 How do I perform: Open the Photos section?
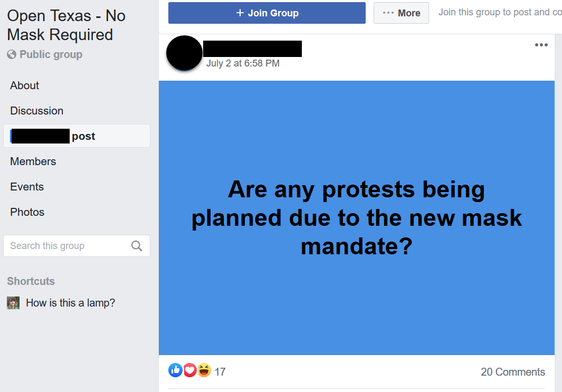pyautogui.click(x=27, y=212)
